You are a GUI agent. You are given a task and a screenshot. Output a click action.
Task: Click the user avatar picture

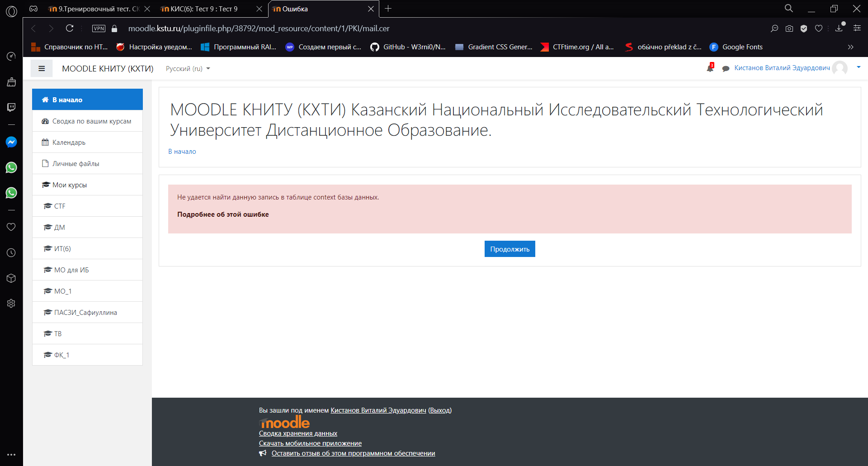point(840,68)
